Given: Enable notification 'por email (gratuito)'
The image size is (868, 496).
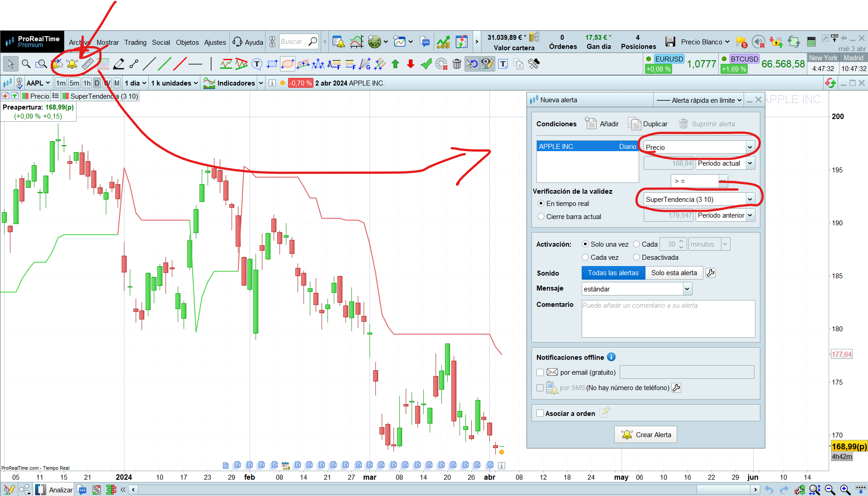Looking at the screenshot, I should pyautogui.click(x=540, y=372).
